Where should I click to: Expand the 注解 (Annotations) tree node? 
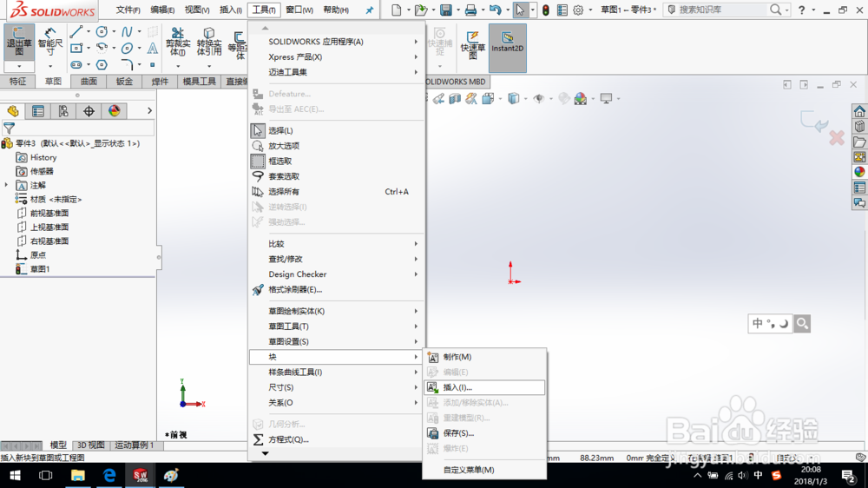[6, 185]
